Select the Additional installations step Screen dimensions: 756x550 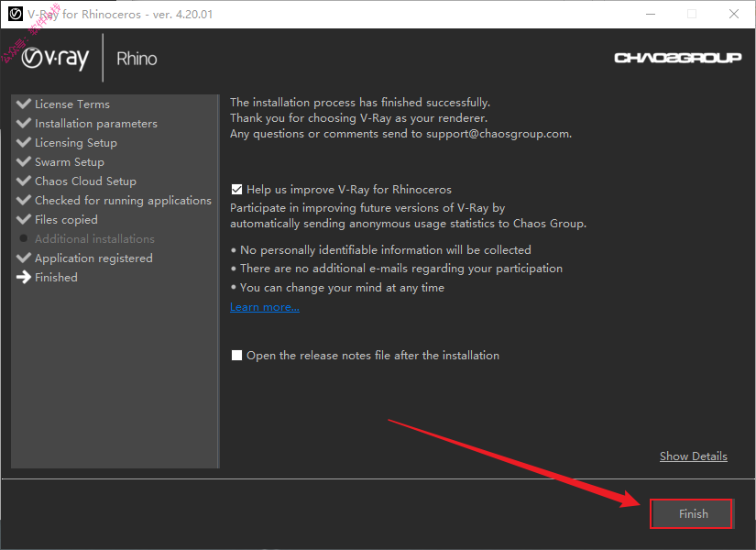pyautogui.click(x=94, y=239)
